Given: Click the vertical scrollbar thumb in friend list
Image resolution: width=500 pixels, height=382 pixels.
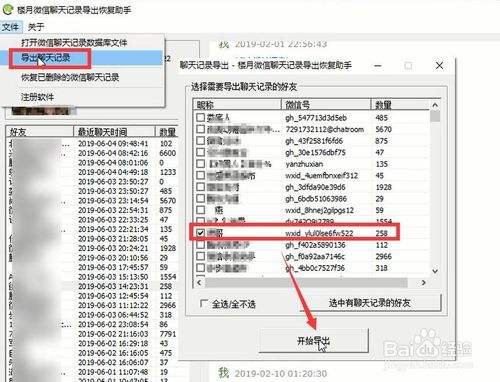Looking at the screenshot, I should click(435, 116).
